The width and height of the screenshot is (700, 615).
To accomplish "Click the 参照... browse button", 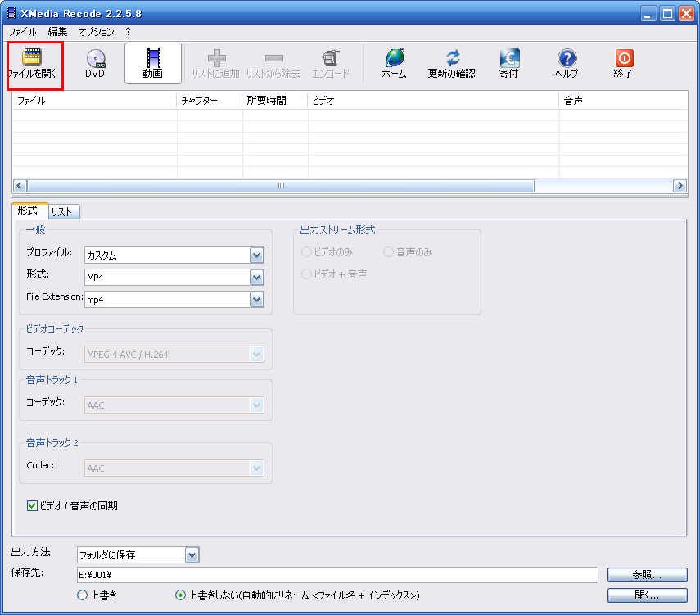I will click(x=648, y=575).
